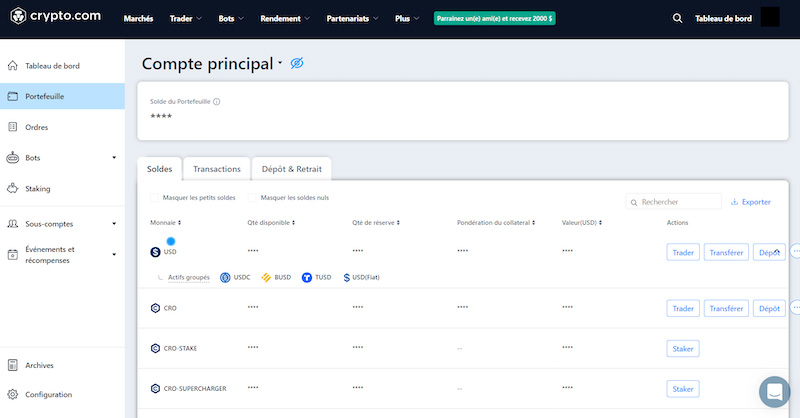Open more options for USD row
The height and width of the screenshot is (418, 800).
795,251
